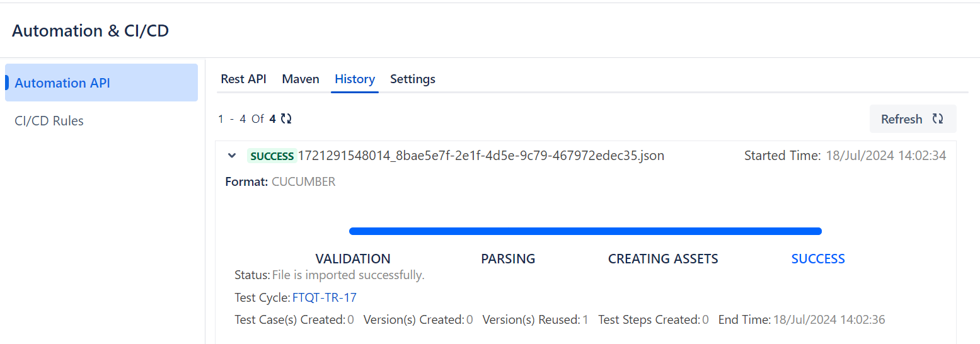Switch to the Maven tab
Screen dimensions: 980x344
301,79
